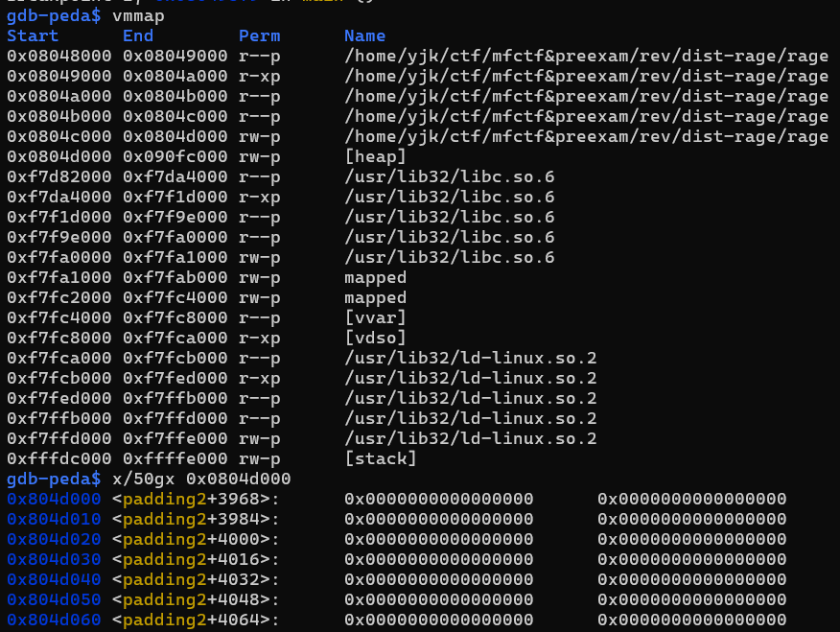Select stack start address 0xfffdc000
The height and width of the screenshot is (632, 840).
click(58, 458)
